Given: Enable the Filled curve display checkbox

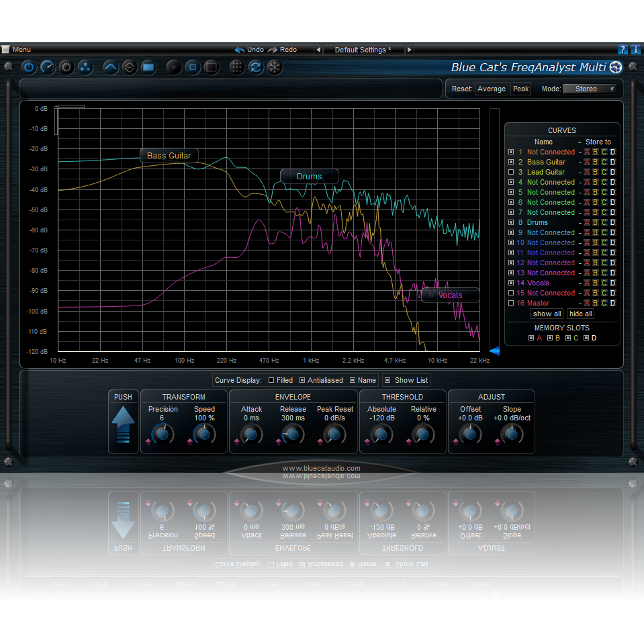Looking at the screenshot, I should click(x=273, y=380).
